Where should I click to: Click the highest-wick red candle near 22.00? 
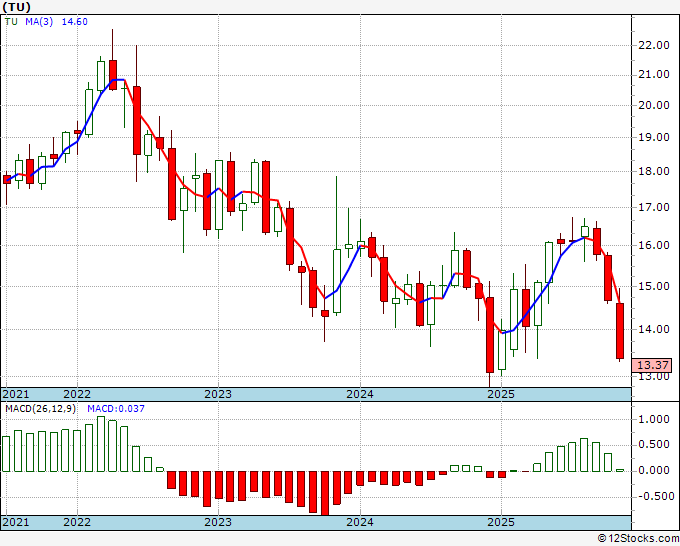[x=113, y=75]
